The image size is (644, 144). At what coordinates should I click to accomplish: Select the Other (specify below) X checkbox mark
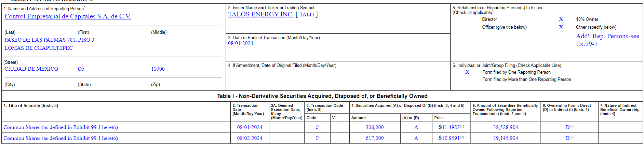561,27
